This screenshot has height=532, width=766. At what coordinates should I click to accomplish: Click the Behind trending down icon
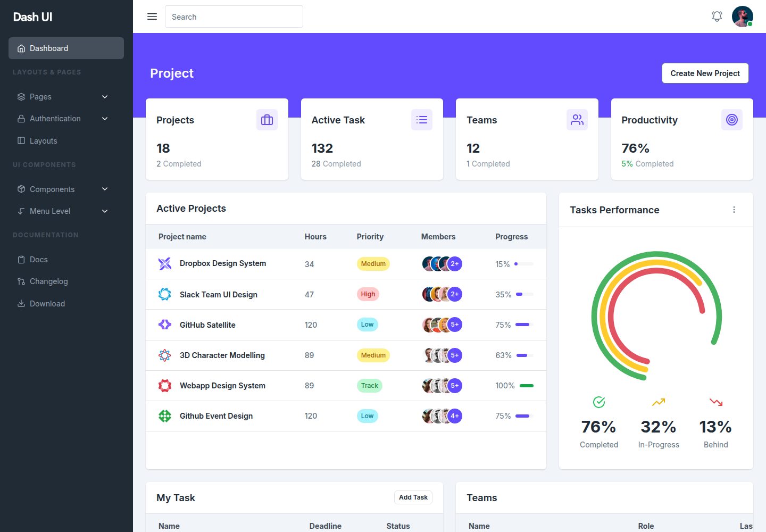coord(716,402)
